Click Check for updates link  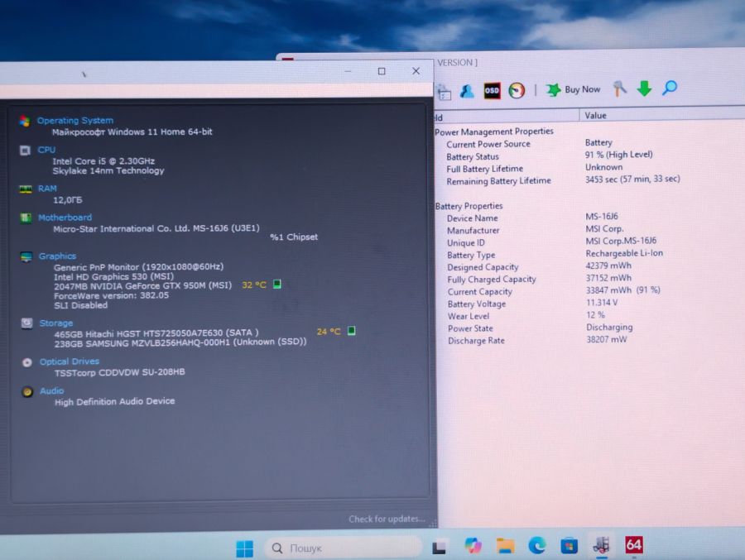(387, 519)
